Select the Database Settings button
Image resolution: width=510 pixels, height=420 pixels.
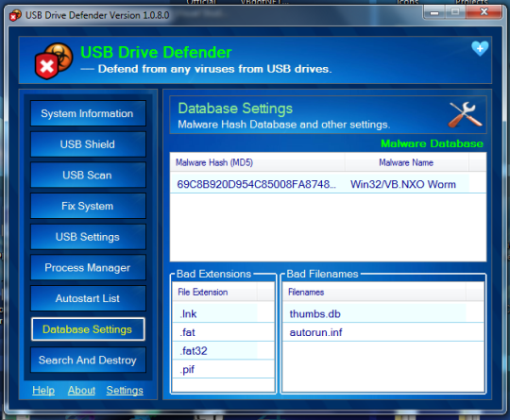point(88,329)
